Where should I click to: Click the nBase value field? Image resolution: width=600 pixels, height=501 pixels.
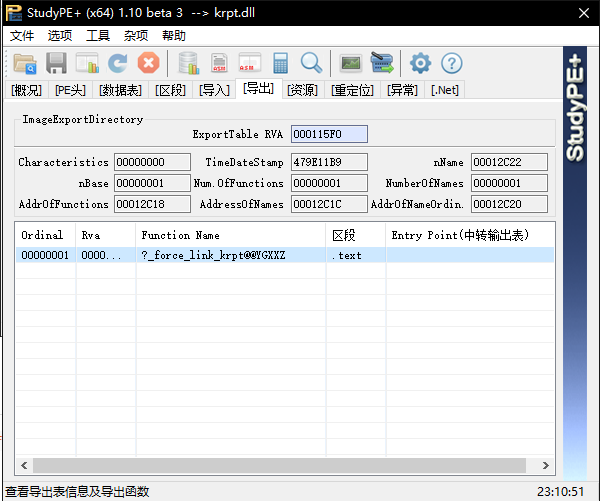[x=152, y=183]
